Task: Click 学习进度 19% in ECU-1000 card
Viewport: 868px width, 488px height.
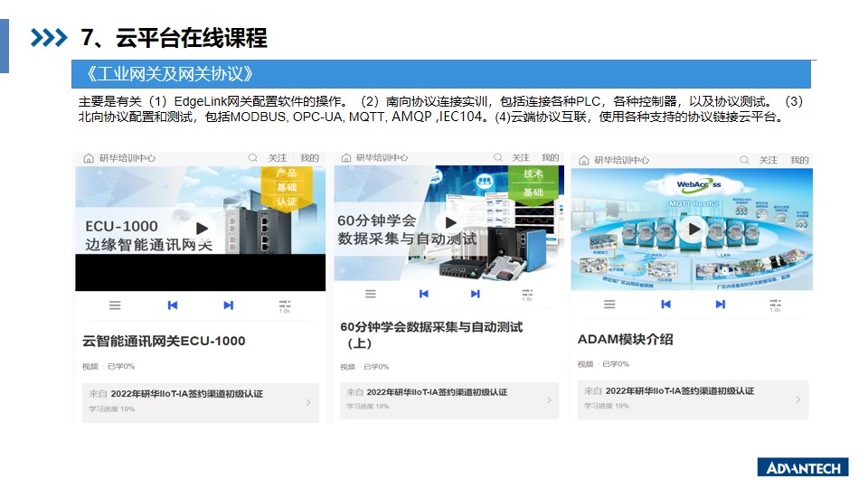Action: (x=112, y=408)
